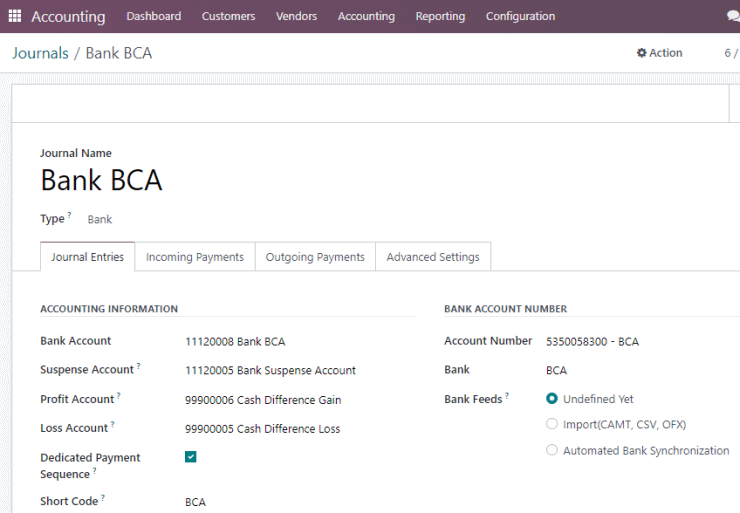
Task: Click the Accounting app title
Action: [x=68, y=17]
